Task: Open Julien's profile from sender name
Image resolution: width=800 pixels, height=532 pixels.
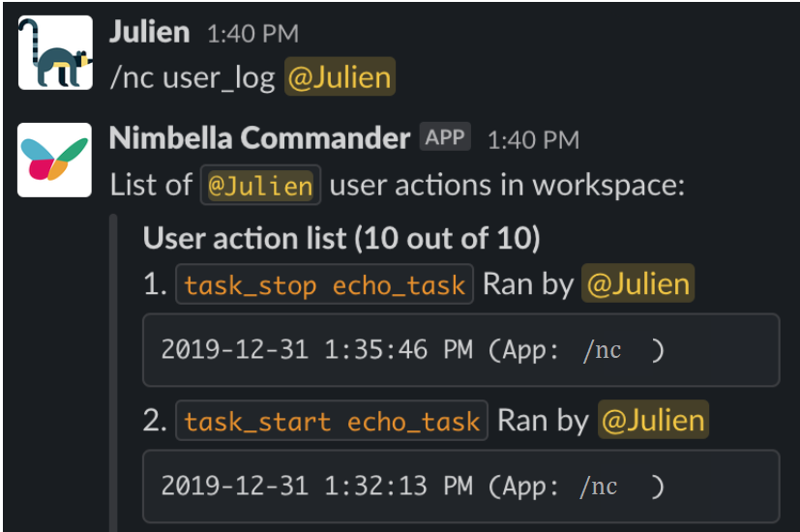Action: (151, 33)
